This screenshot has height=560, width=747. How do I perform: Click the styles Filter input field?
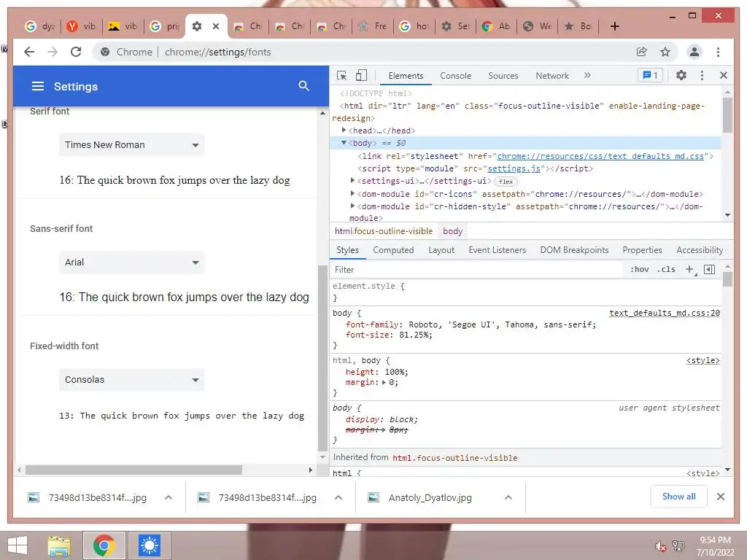(476, 270)
